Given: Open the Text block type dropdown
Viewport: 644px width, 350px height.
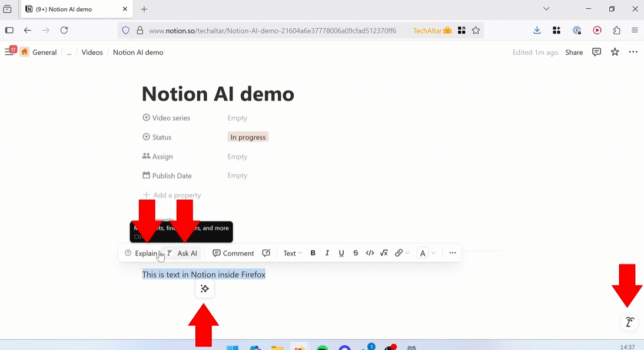Looking at the screenshot, I should (x=293, y=253).
